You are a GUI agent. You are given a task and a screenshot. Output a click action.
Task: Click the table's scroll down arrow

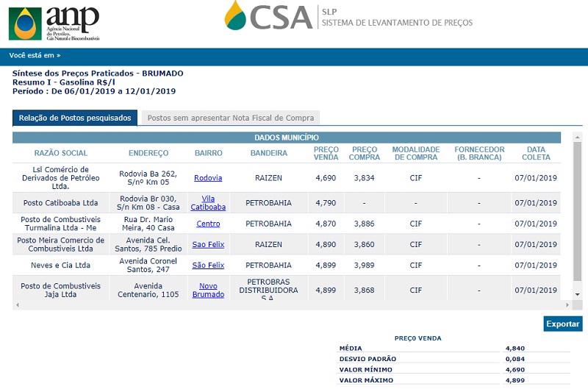click(x=577, y=293)
